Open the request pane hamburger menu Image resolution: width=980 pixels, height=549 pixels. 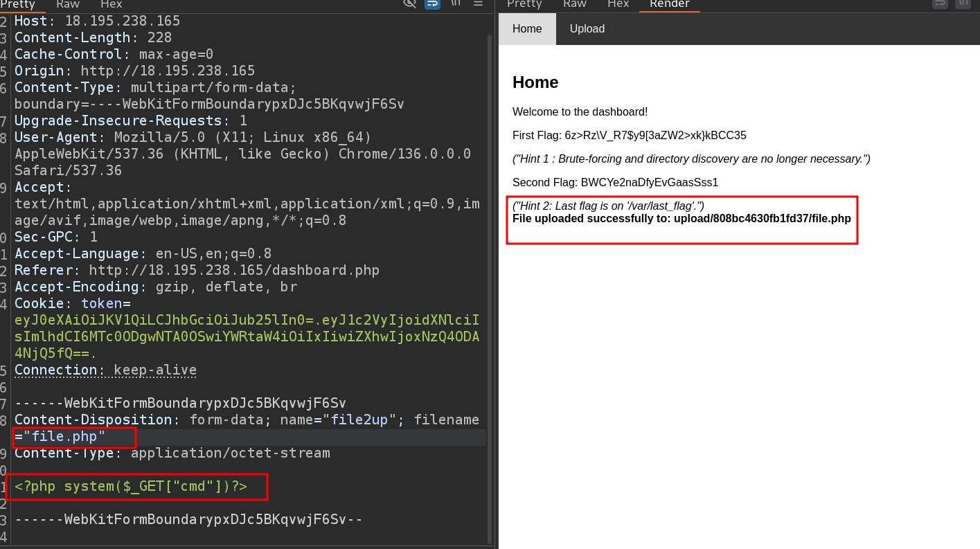478,3
